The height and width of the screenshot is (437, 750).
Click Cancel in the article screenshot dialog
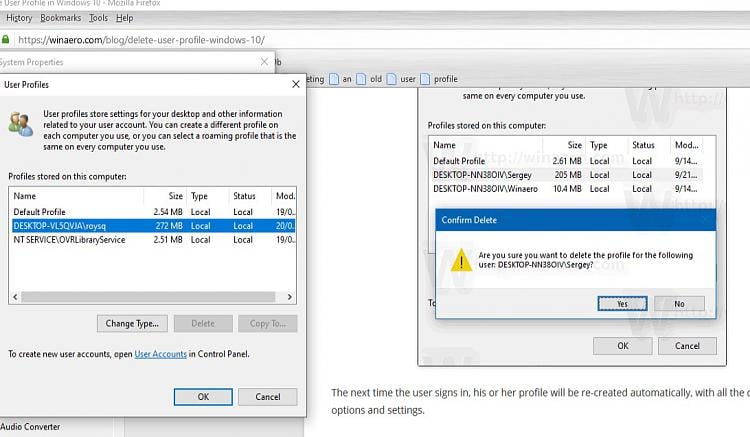(x=687, y=346)
